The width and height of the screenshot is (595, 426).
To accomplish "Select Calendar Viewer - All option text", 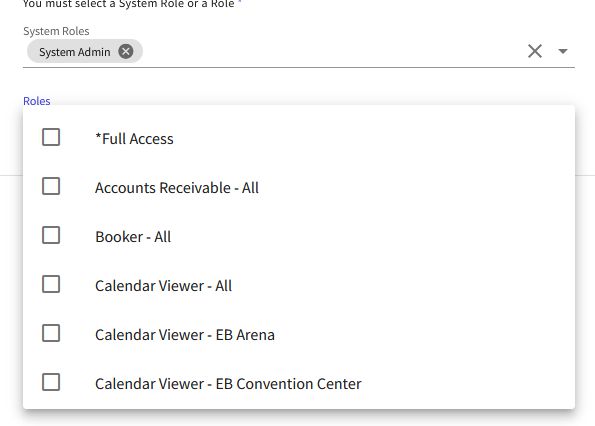I will [163, 286].
